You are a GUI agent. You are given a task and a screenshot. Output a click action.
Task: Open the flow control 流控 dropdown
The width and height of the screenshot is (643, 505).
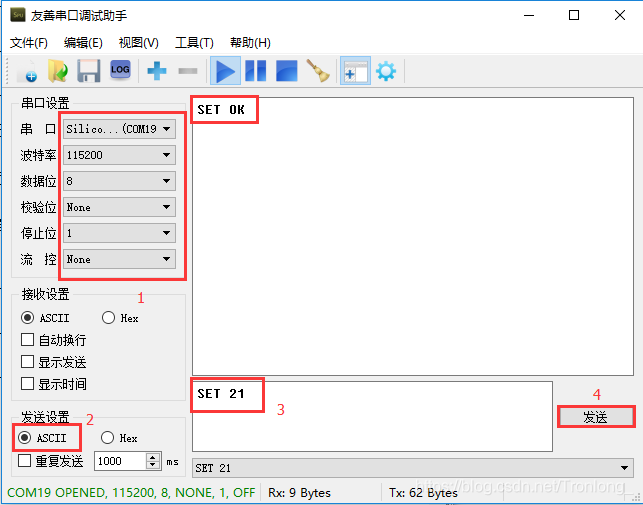pos(119,259)
